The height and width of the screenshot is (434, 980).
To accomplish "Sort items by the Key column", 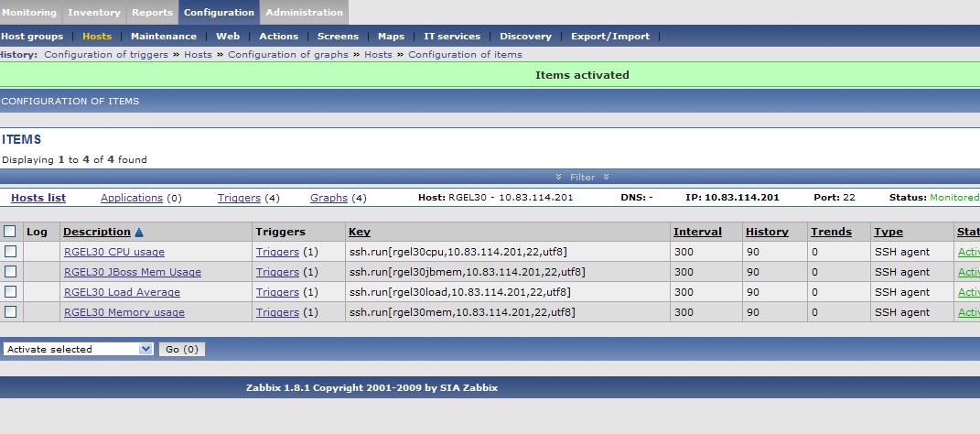I will [x=360, y=232].
